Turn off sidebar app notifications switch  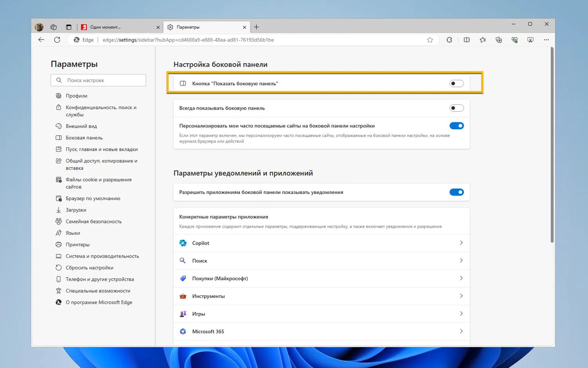[457, 192]
